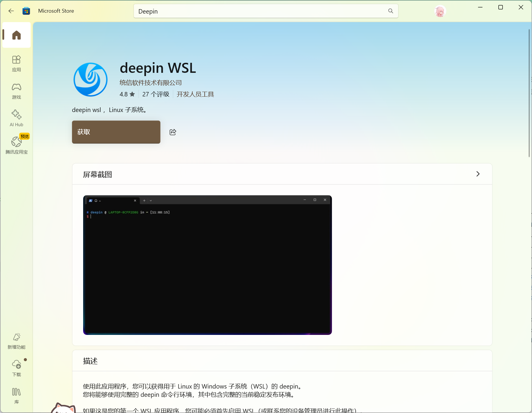
Task: Open the user profile avatar
Action: [x=440, y=11]
